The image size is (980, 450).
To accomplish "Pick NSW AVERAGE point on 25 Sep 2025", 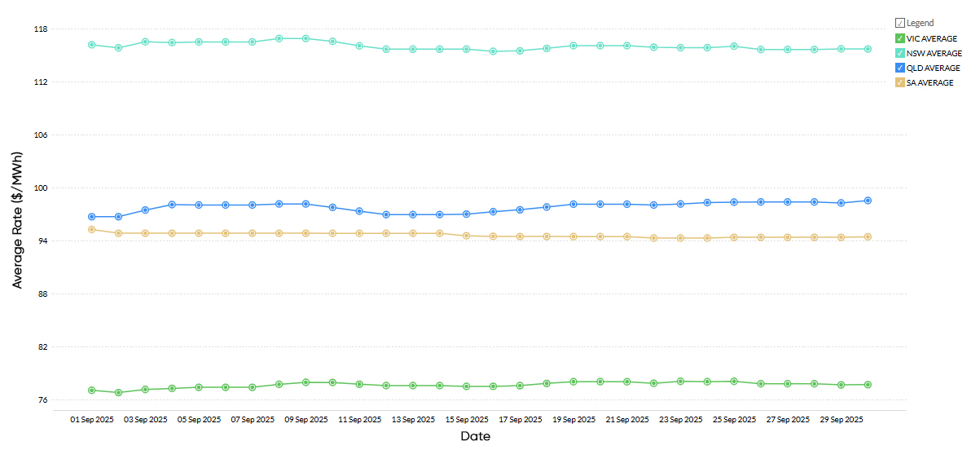I will pos(734,46).
